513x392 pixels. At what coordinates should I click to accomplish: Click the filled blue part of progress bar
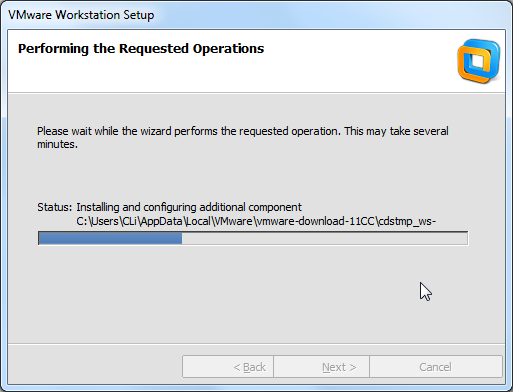coord(110,238)
